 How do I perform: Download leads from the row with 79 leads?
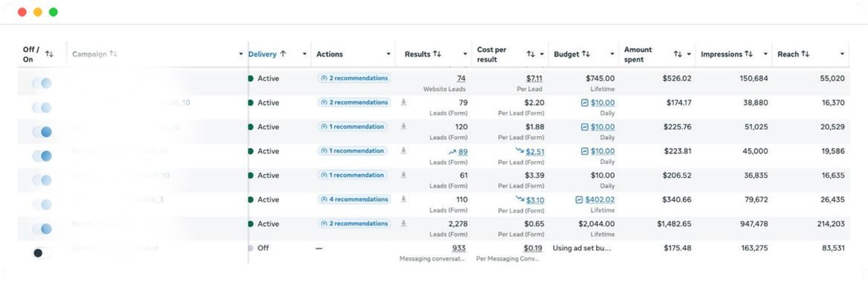[x=404, y=103]
